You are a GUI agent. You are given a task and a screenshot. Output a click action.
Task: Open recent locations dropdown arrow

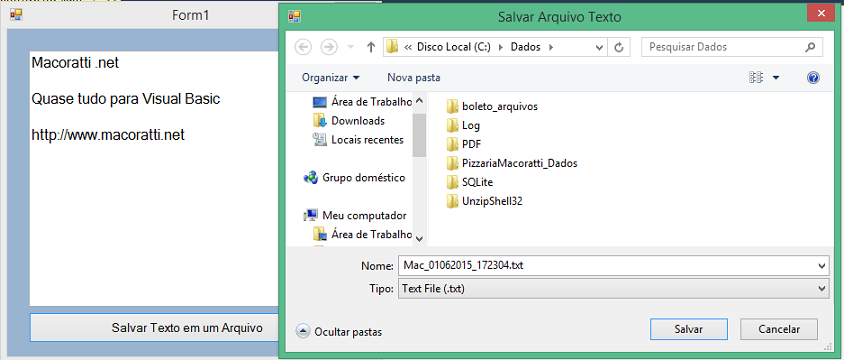pyautogui.click(x=351, y=47)
